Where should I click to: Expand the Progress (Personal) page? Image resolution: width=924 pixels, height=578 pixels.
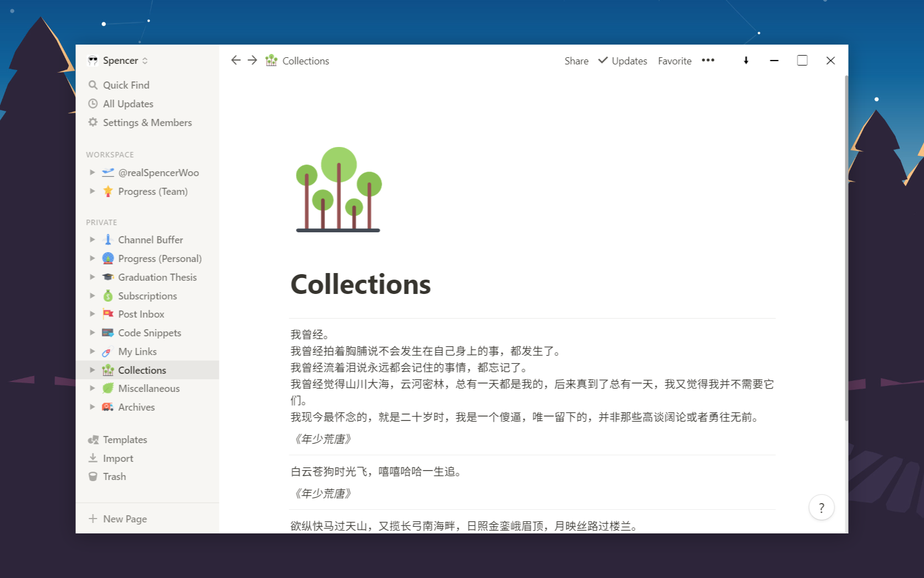(92, 258)
